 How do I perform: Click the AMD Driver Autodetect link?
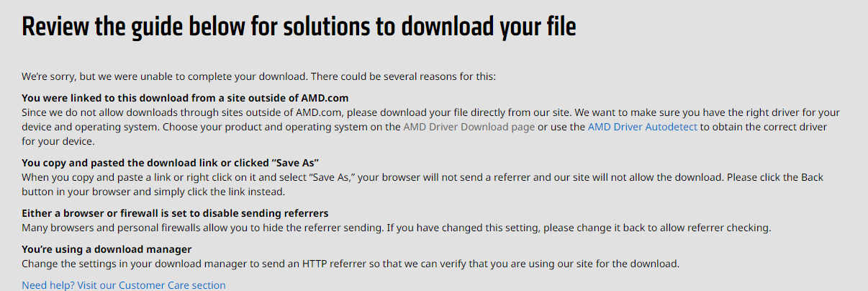642,127
